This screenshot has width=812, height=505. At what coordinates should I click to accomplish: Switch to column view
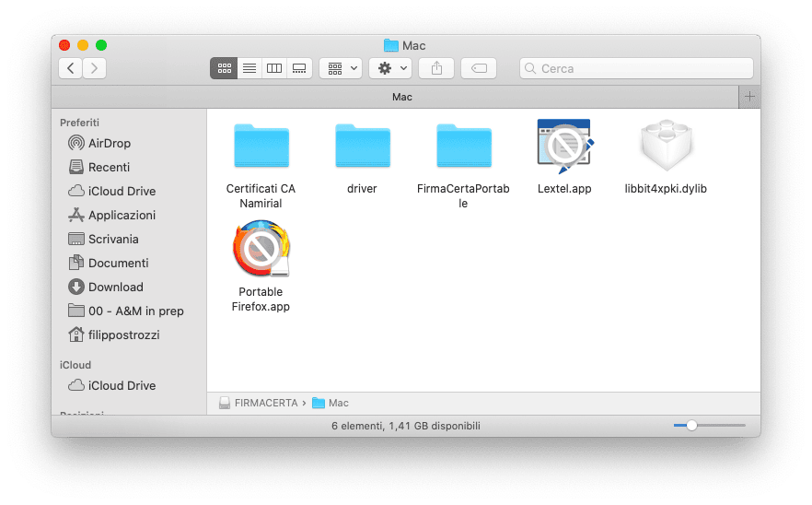click(274, 68)
